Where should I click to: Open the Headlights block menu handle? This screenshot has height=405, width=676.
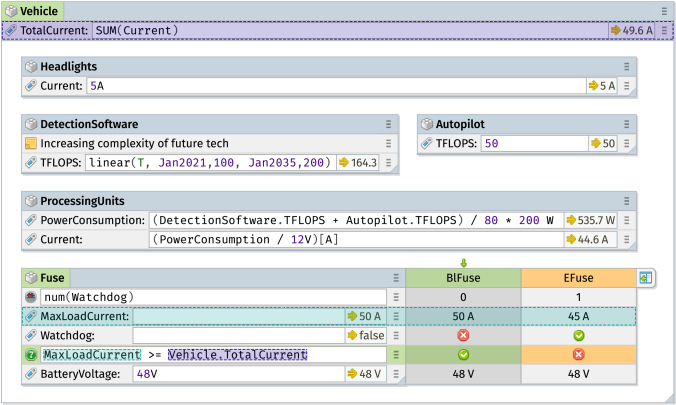626,66
